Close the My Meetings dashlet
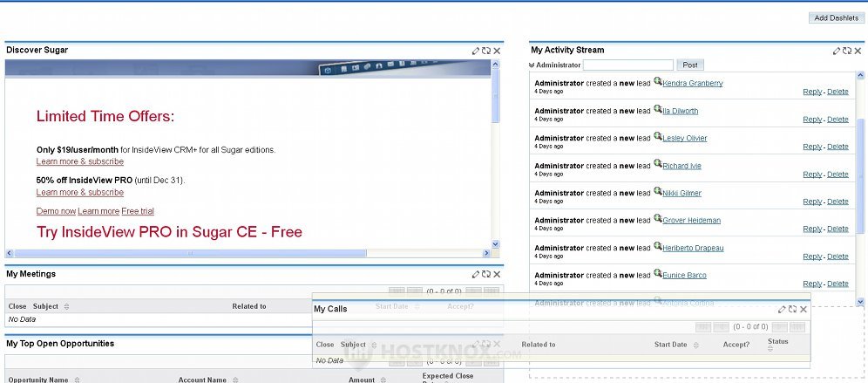Screen dimensions: 868x383 coord(497,274)
